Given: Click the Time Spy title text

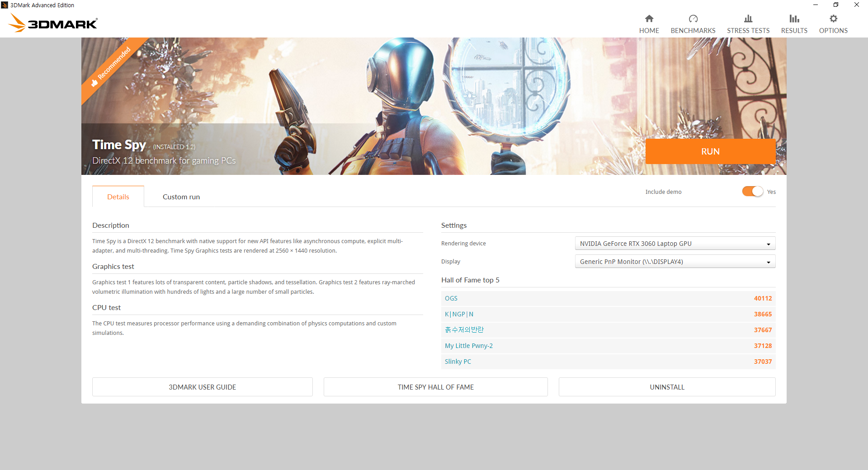Looking at the screenshot, I should tap(119, 145).
